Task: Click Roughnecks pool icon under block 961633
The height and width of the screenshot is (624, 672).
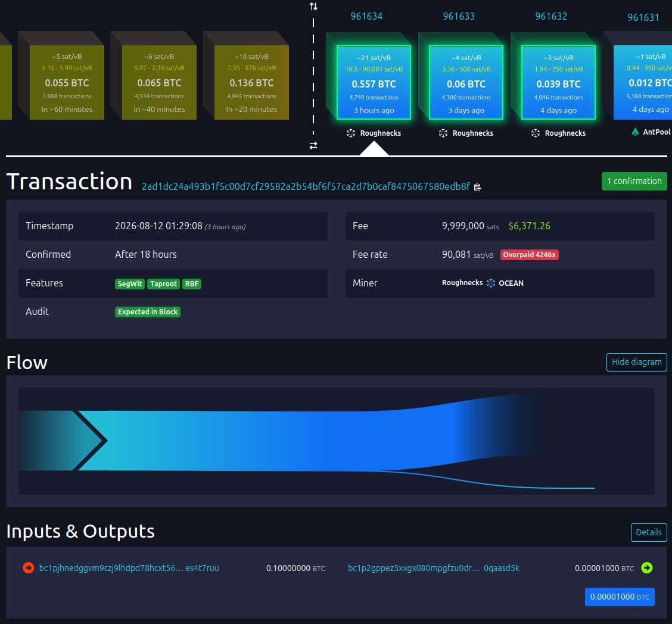Action: tap(443, 133)
